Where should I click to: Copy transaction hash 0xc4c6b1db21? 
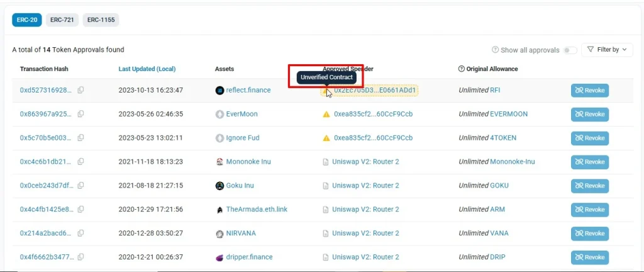click(81, 161)
